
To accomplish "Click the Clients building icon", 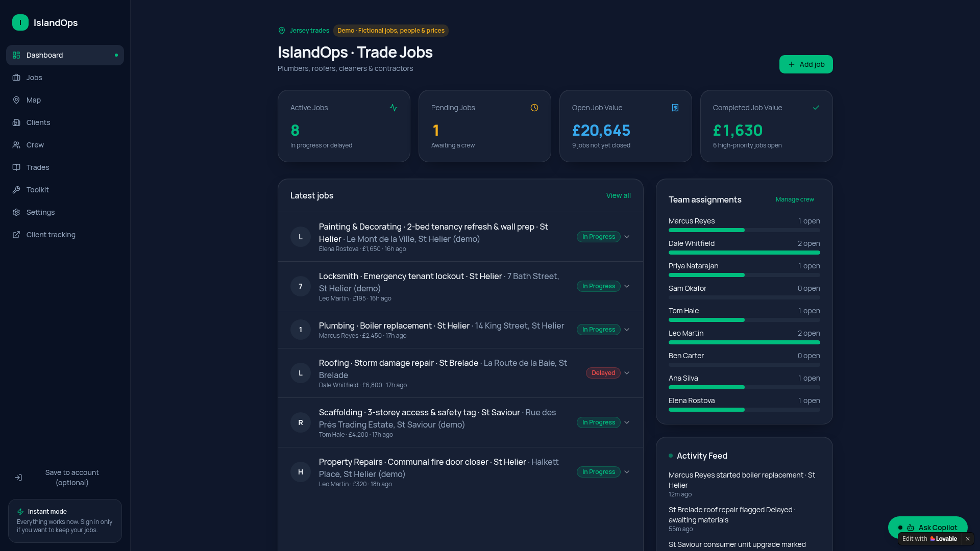I will 16,122.
